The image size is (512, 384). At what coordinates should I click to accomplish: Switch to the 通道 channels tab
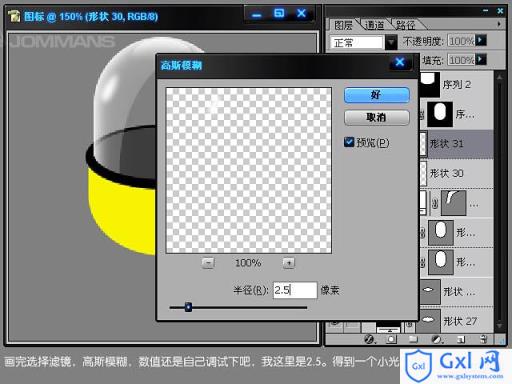pos(374,25)
